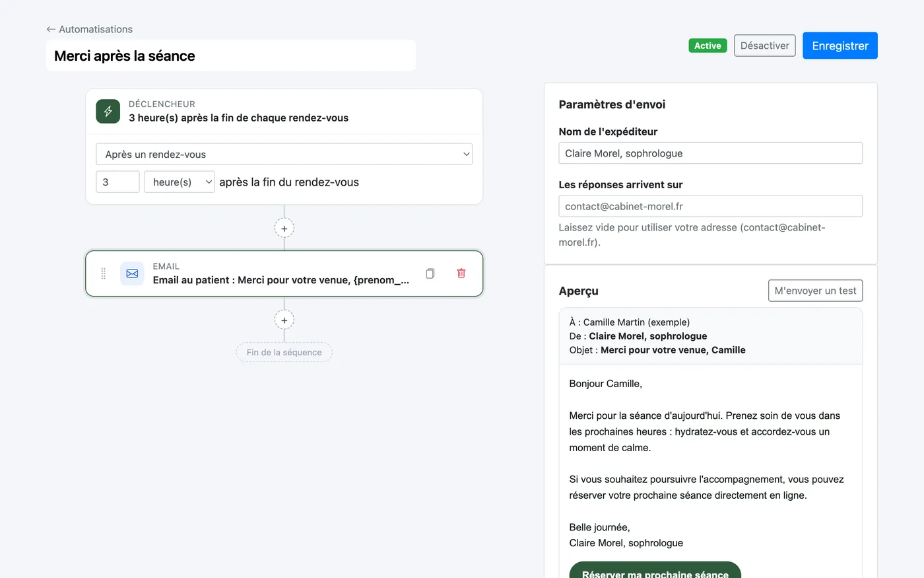
Task: Select the email step card
Action: click(284, 273)
